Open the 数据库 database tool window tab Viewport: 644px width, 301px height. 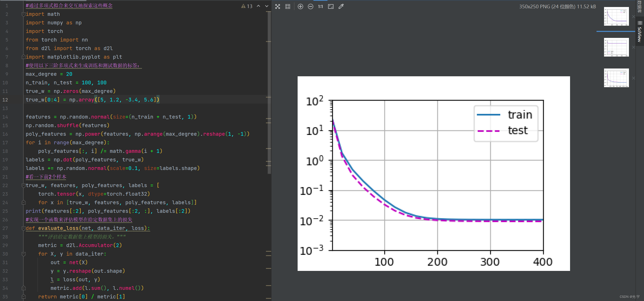(x=640, y=7)
